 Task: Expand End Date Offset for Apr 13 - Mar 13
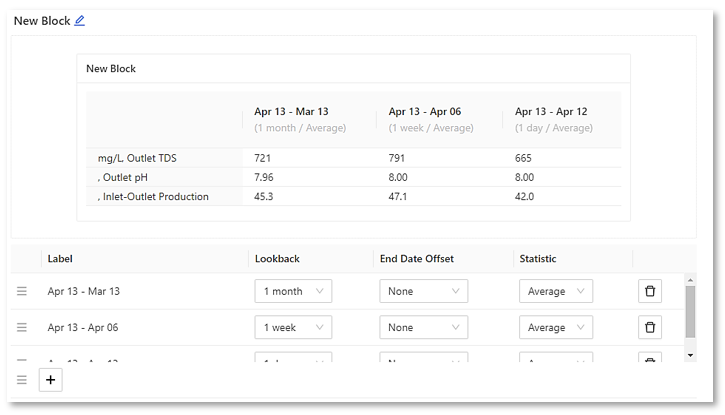[x=423, y=291]
